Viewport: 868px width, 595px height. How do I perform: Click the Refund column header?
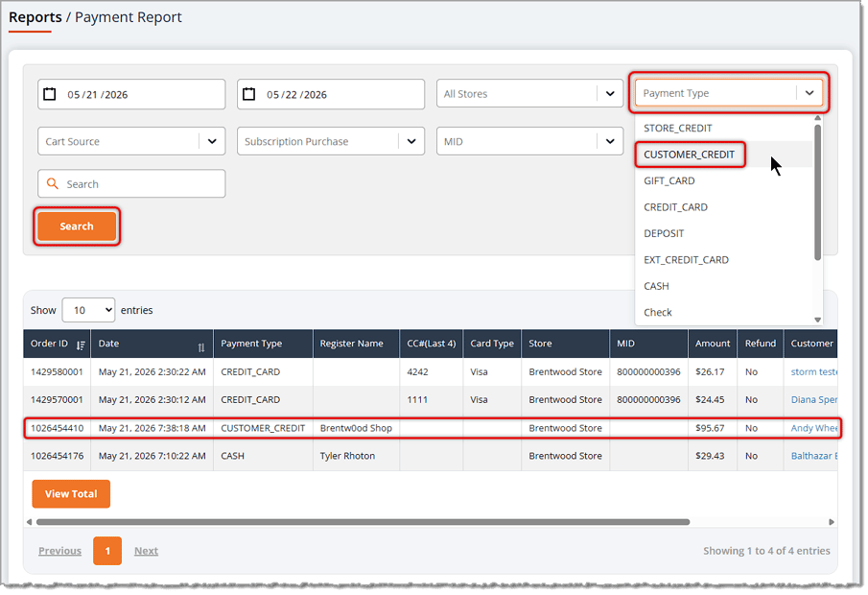(760, 344)
